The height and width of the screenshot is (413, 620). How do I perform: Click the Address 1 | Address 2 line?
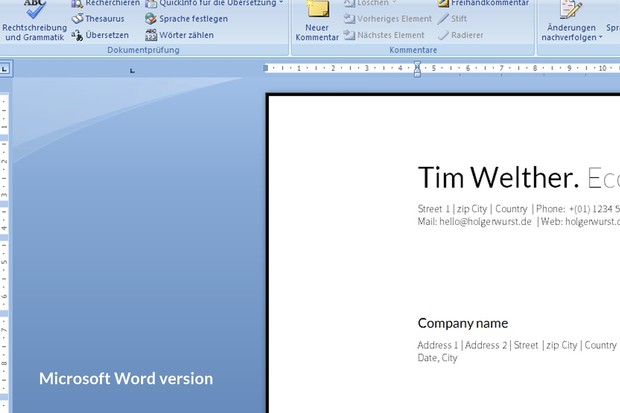pyautogui.click(x=517, y=345)
